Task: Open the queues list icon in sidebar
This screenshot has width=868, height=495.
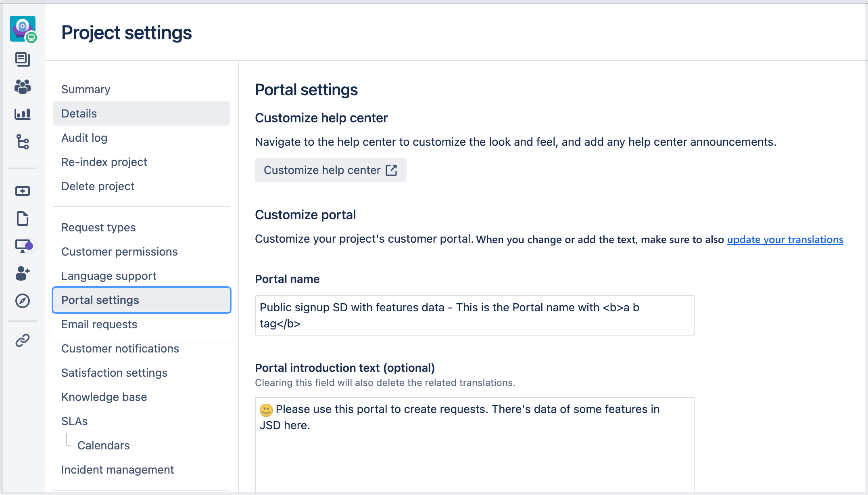Action: [x=23, y=59]
